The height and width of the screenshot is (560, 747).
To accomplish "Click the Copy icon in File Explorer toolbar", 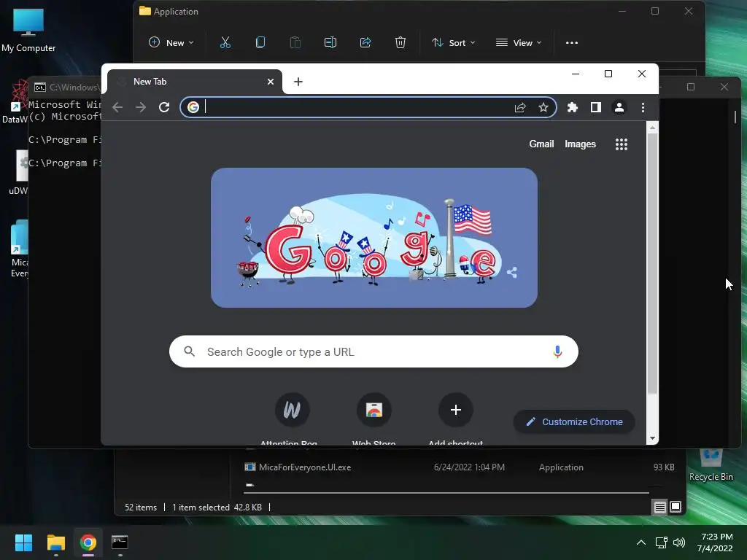I will point(260,42).
